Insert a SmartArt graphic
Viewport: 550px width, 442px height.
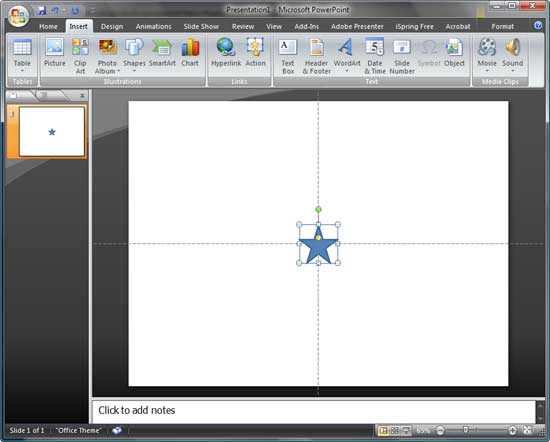(x=162, y=52)
